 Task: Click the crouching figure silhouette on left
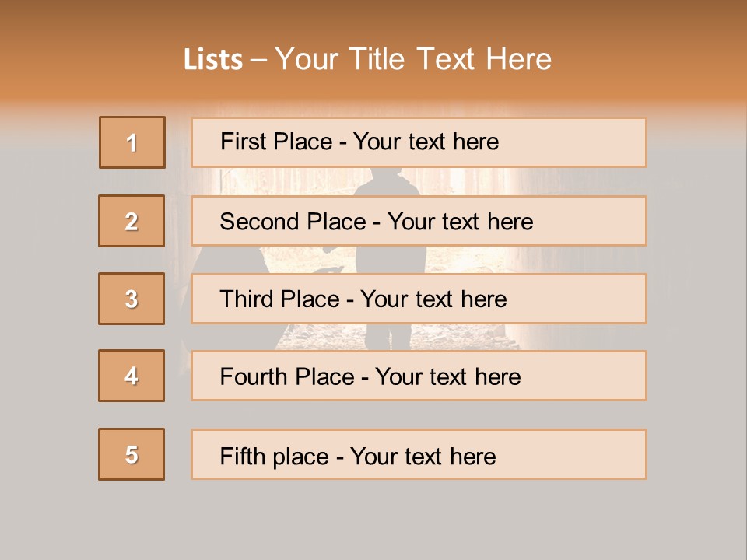[226, 260]
